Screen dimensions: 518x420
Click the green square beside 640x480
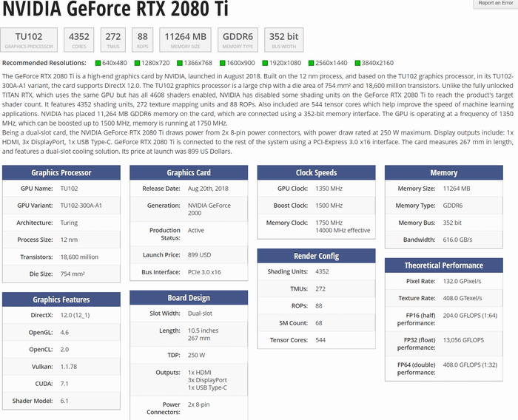click(x=98, y=64)
